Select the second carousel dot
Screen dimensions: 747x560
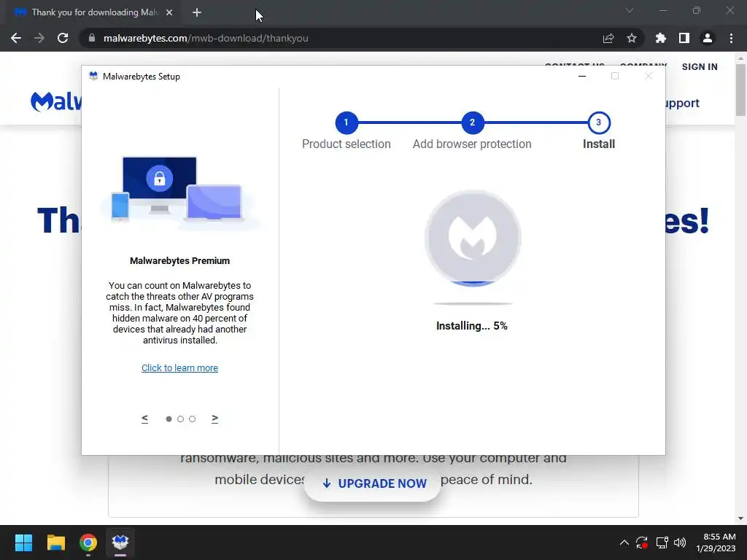181,419
